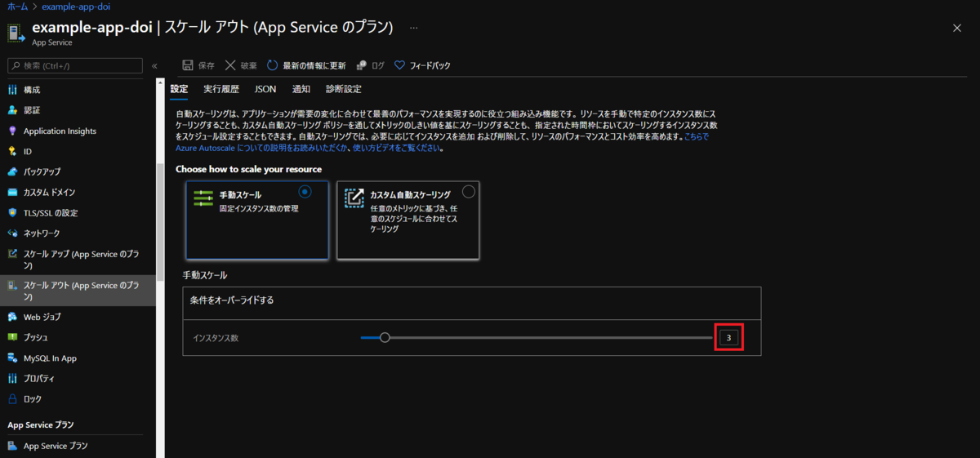Switch to the 設定 tab
The width and height of the screenshot is (980, 458).
179,89
